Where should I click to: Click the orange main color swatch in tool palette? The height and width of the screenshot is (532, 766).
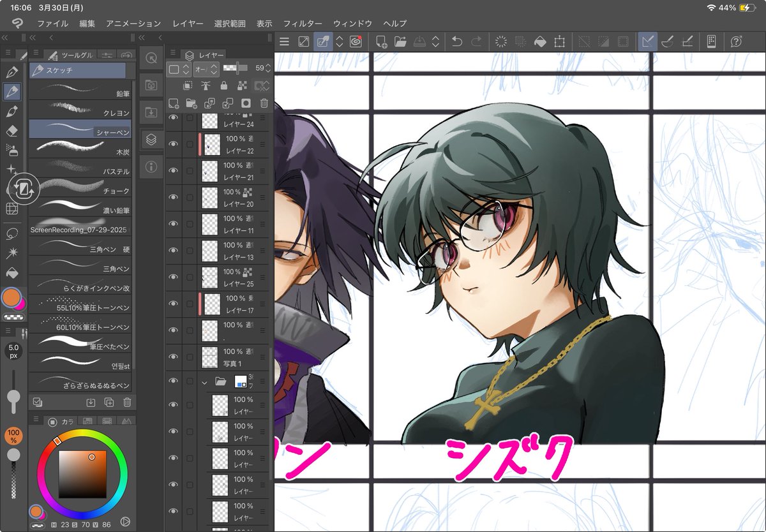click(x=11, y=297)
